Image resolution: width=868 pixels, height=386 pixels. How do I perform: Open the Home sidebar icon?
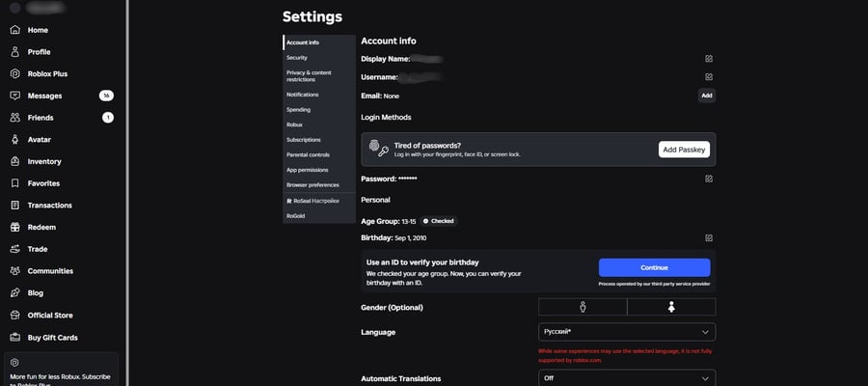tap(14, 30)
